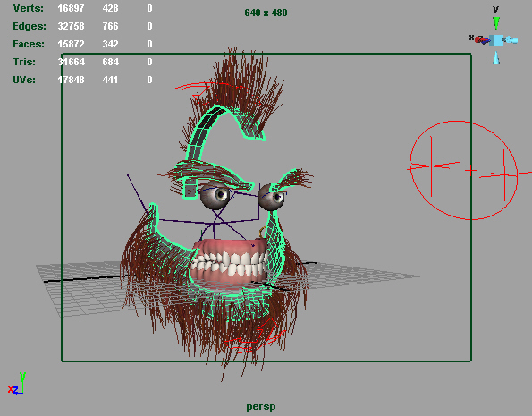The width and height of the screenshot is (532, 416).
Task: Click the Faces count value 15872
Action: point(71,44)
